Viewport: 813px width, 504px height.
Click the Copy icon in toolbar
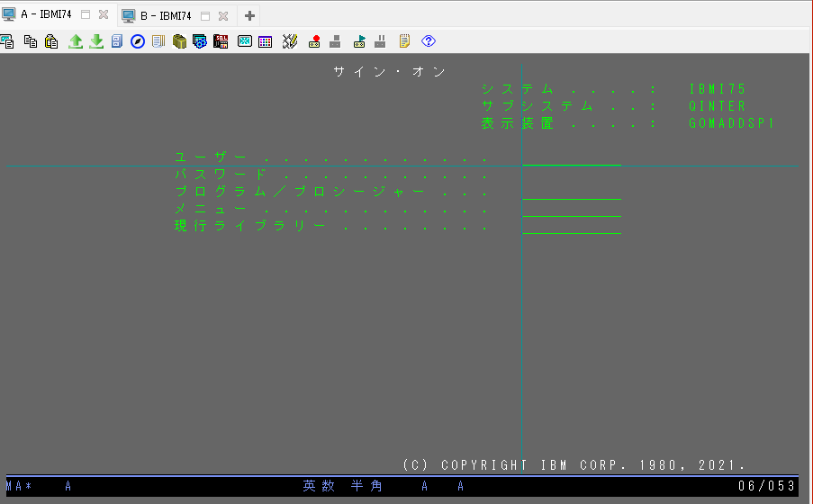31,41
